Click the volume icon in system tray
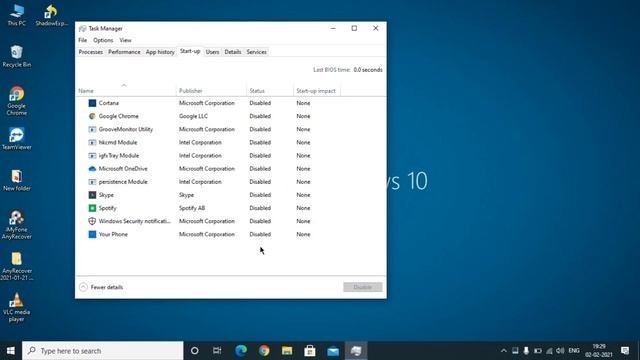 pos(560,351)
